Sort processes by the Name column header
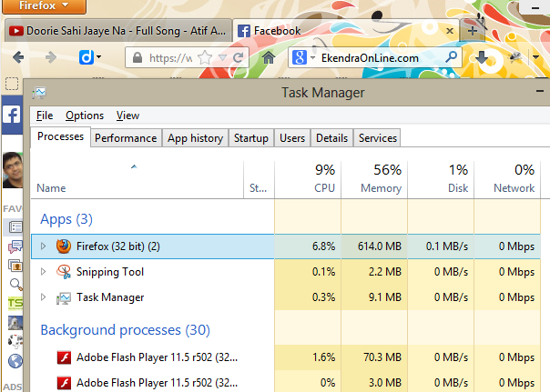 point(137,180)
